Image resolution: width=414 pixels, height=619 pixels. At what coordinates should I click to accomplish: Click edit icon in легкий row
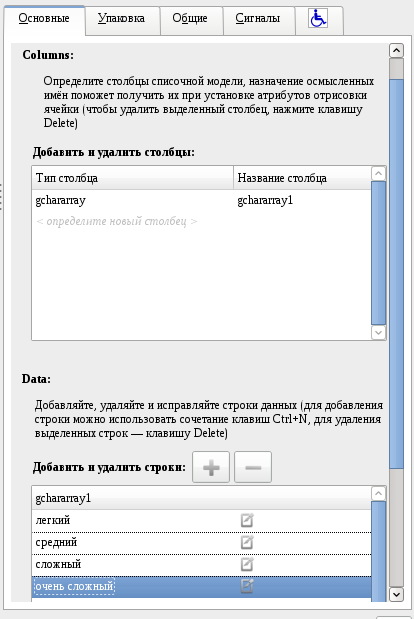coord(247,520)
